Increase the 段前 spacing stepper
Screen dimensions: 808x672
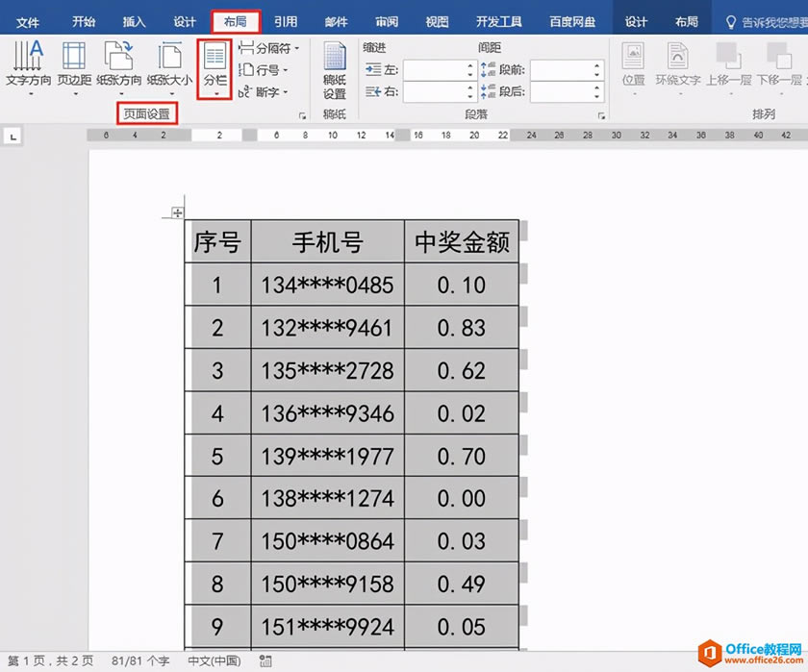coord(596,65)
